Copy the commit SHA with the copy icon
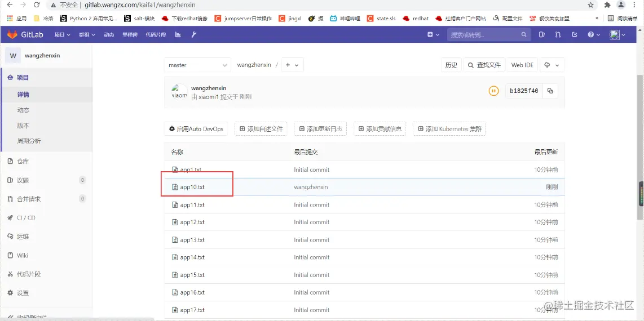Image resolution: width=644 pixels, height=321 pixels. pos(550,91)
